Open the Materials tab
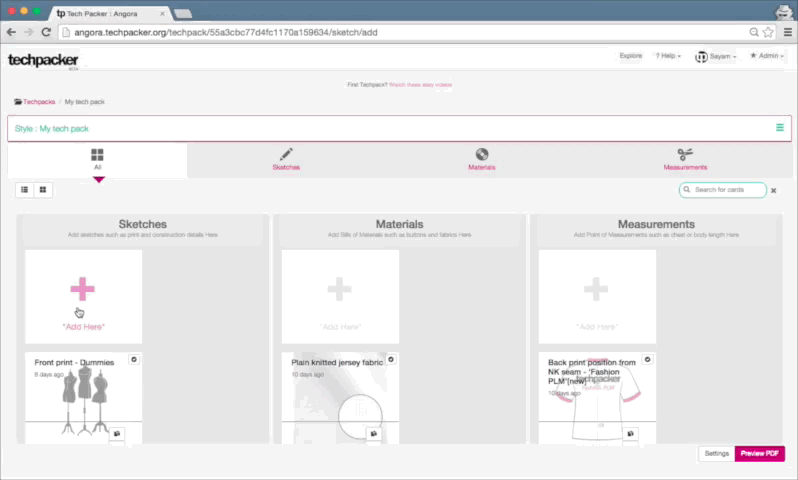Image resolution: width=798 pixels, height=480 pixels. tap(481, 160)
